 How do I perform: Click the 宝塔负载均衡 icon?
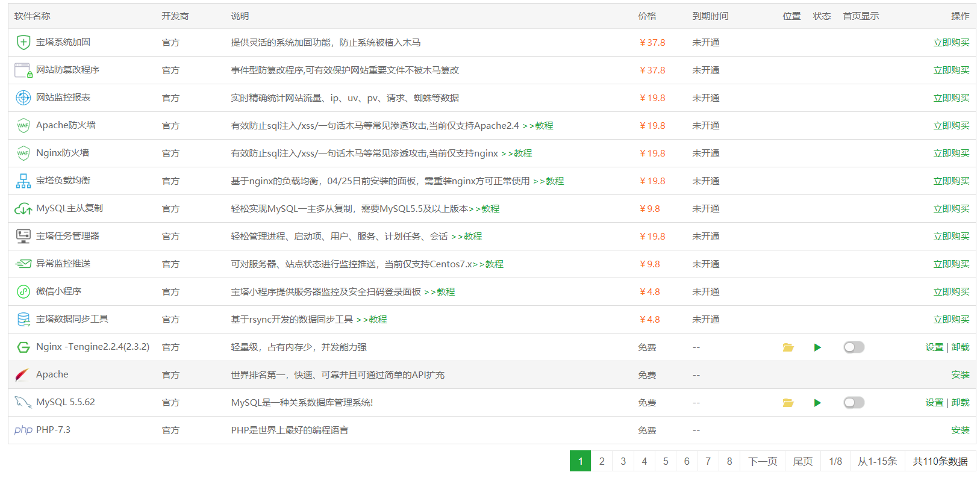coord(23,181)
